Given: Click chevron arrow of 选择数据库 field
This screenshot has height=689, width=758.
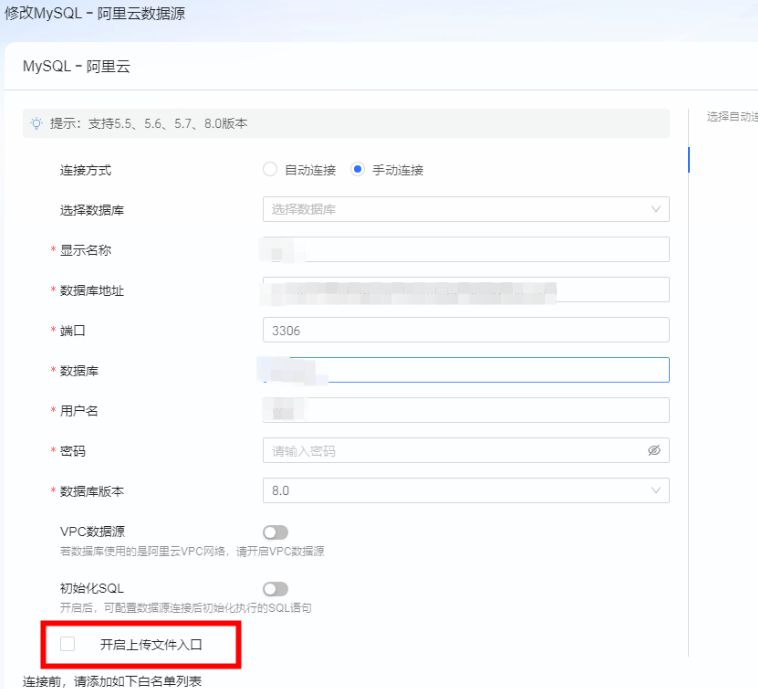Looking at the screenshot, I should [x=656, y=210].
